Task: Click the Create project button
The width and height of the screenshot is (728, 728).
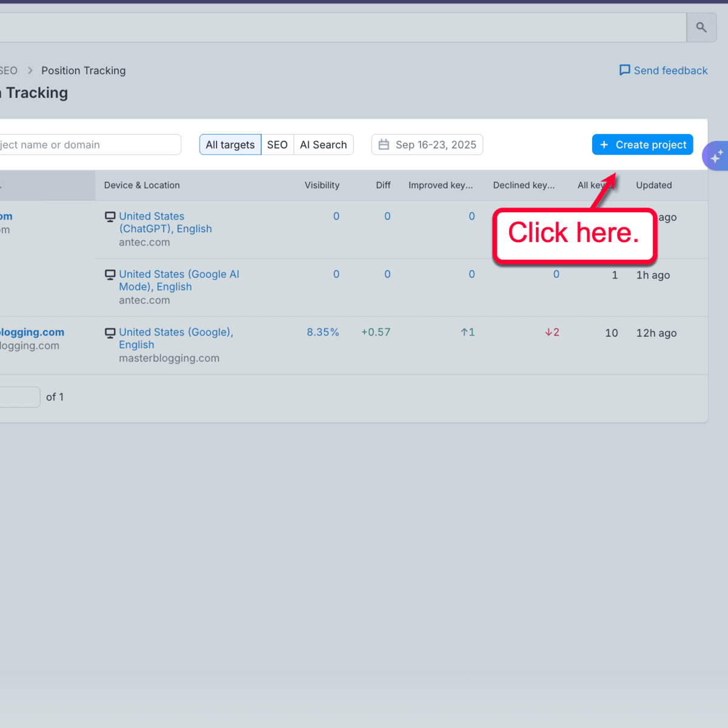Action: [642, 144]
